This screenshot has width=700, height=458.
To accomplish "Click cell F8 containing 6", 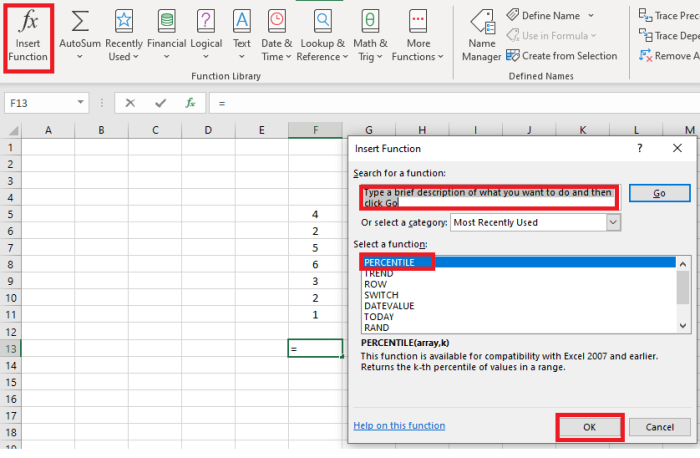I will (315, 264).
